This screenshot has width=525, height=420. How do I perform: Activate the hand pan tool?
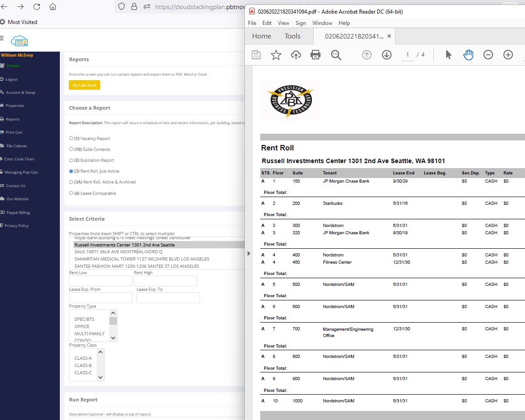tap(468, 55)
